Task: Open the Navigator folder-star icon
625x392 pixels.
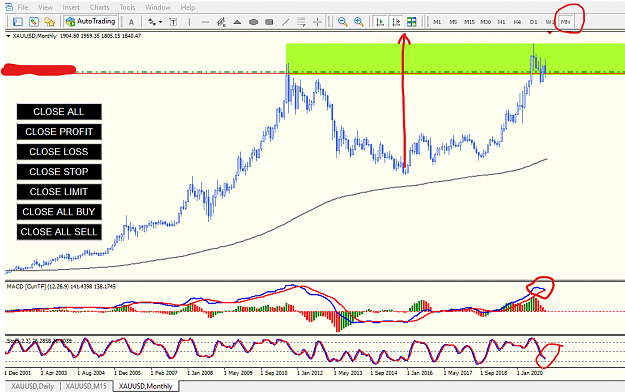Action: (49, 22)
